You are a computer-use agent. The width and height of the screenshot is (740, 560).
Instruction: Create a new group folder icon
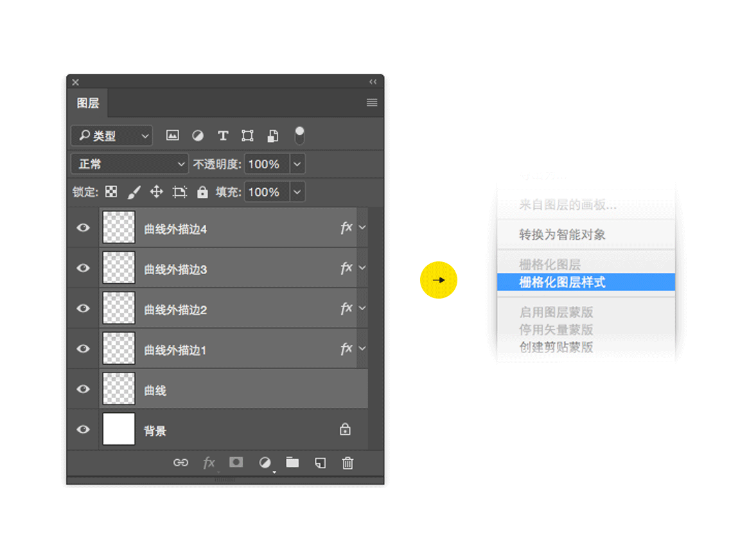(x=292, y=462)
